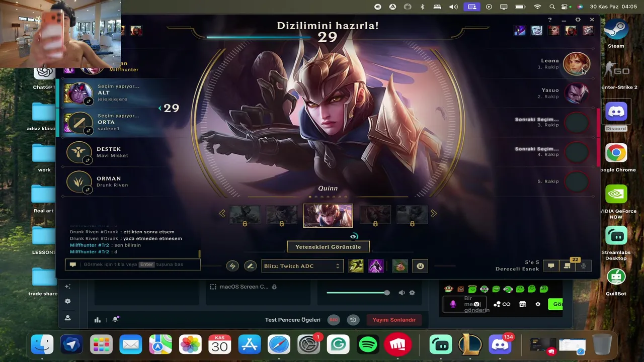Click the first banned champion icon at top right
This screenshot has height=362, width=644.
[x=520, y=31]
